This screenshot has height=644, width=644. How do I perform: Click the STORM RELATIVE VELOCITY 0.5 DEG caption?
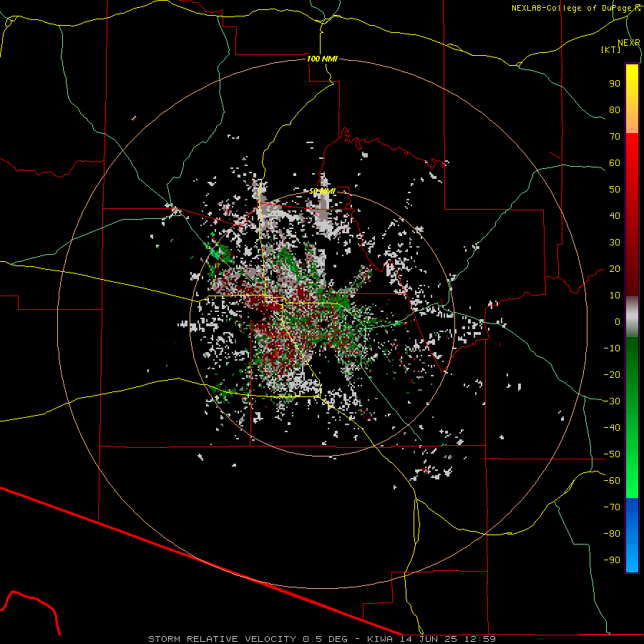pos(248,639)
